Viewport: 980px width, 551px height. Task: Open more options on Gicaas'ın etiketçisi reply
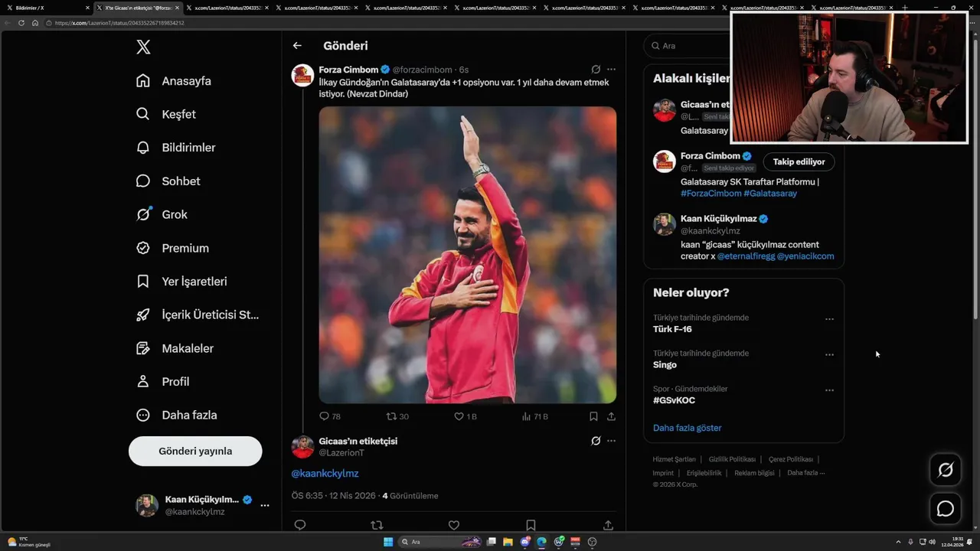click(611, 441)
